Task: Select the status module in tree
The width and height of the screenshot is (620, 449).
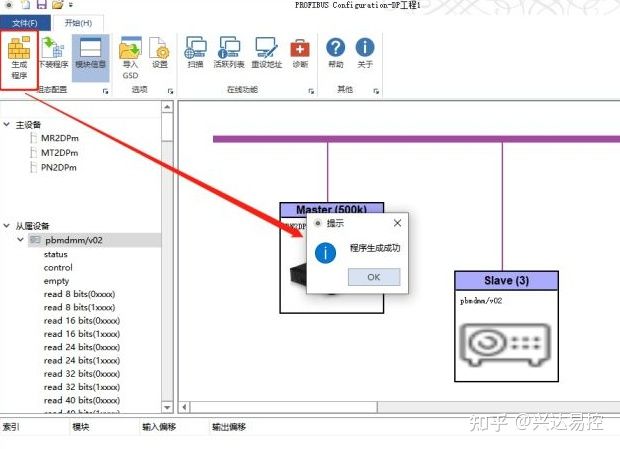Action: pos(56,254)
